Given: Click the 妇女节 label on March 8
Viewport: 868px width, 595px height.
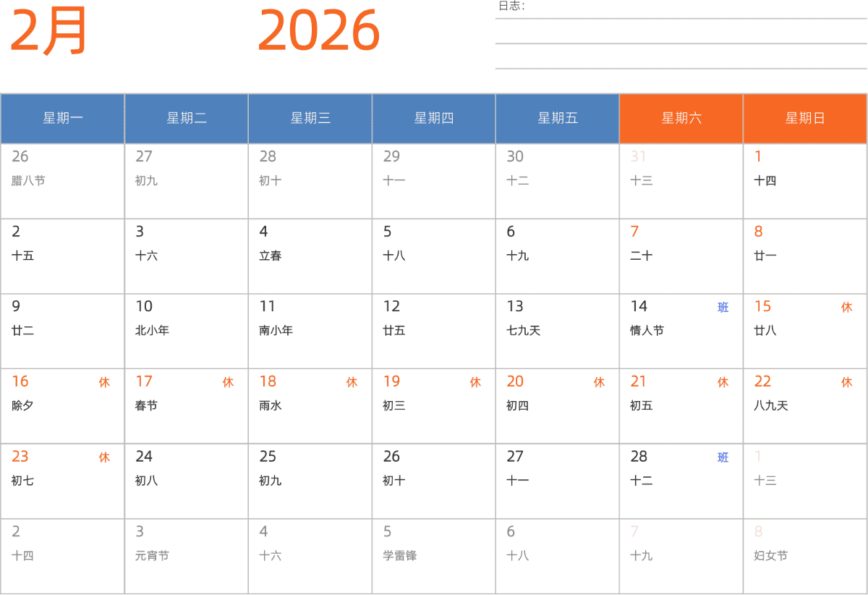Looking at the screenshot, I should pyautogui.click(x=770, y=556).
